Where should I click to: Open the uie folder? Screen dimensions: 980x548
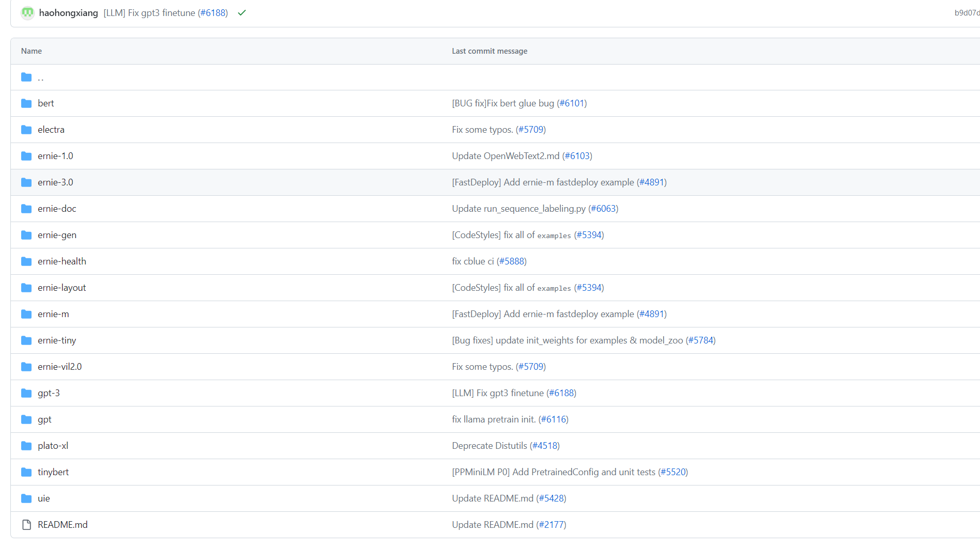point(44,498)
